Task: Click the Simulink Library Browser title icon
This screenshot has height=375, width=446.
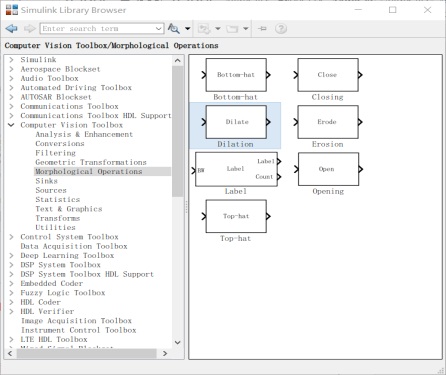Action: pyautogui.click(x=12, y=10)
